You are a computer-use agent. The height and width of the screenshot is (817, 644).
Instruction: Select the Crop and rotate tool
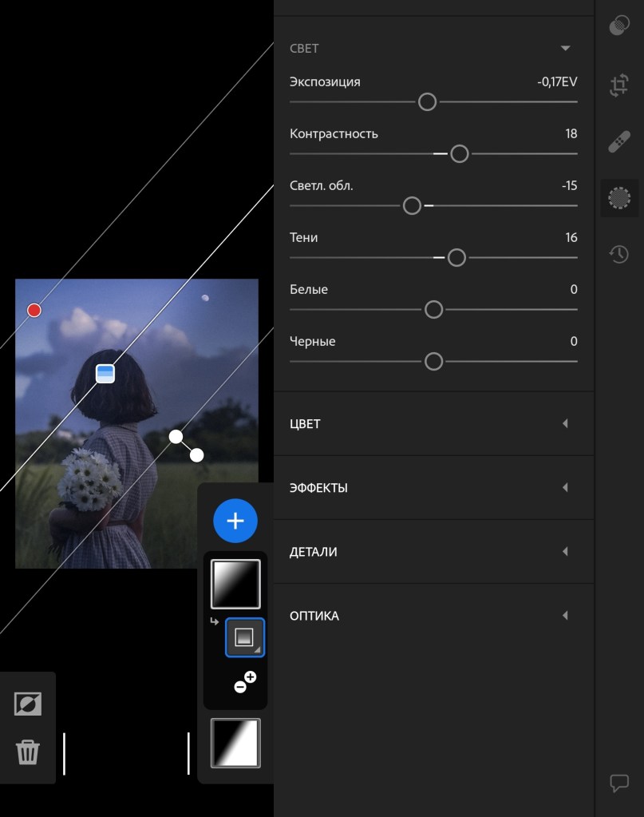point(619,85)
